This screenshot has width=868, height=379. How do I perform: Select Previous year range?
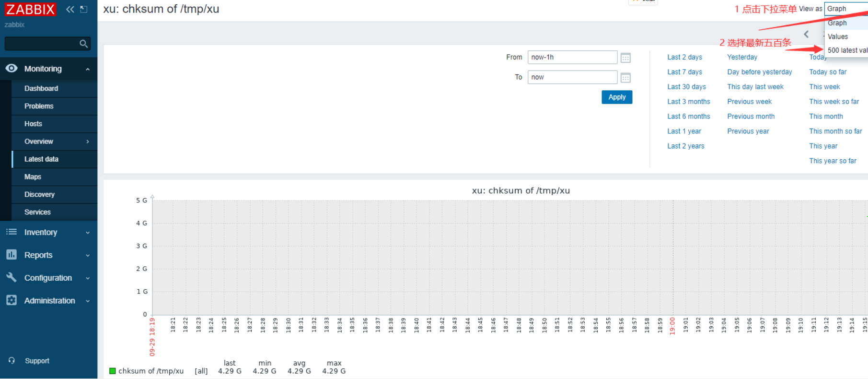point(748,131)
